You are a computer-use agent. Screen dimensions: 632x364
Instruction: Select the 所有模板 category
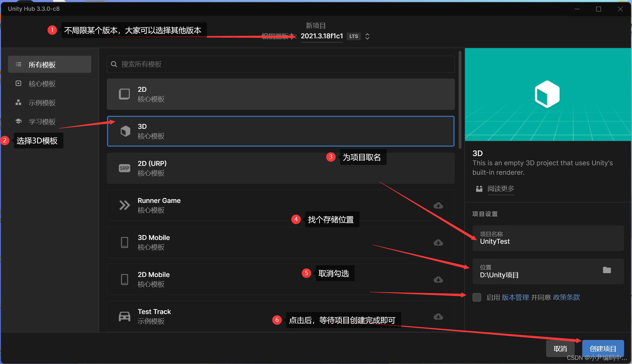(49, 64)
